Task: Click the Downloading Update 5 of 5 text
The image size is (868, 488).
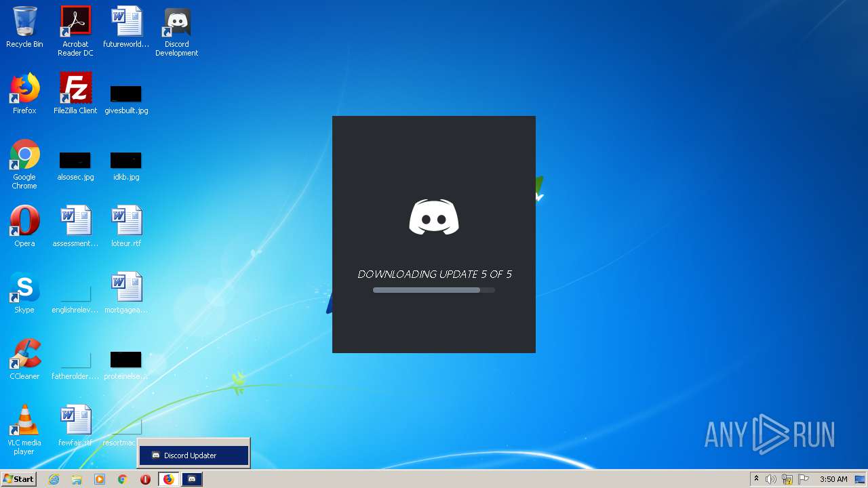Action: pos(435,274)
